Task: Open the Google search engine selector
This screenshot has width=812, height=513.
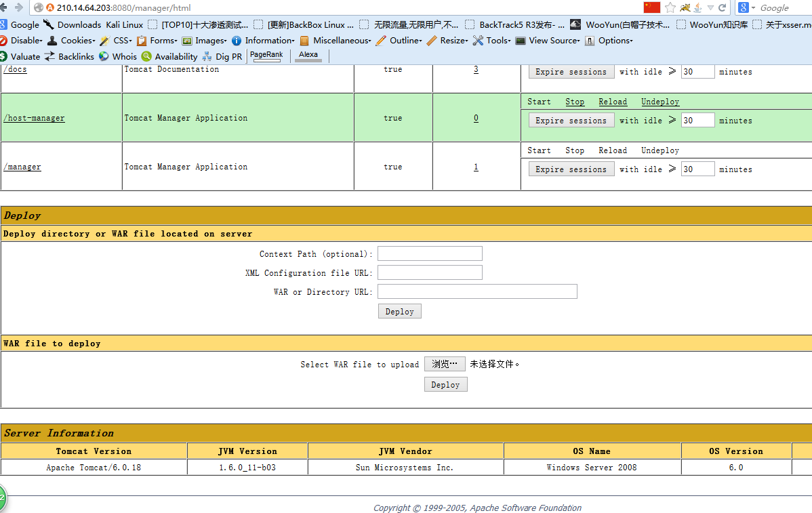Action: tap(746, 7)
